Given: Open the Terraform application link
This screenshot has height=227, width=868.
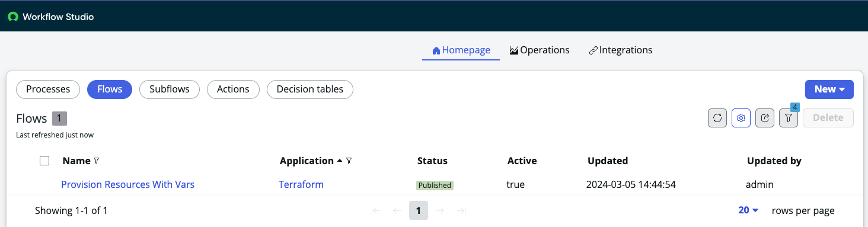Looking at the screenshot, I should (x=301, y=185).
